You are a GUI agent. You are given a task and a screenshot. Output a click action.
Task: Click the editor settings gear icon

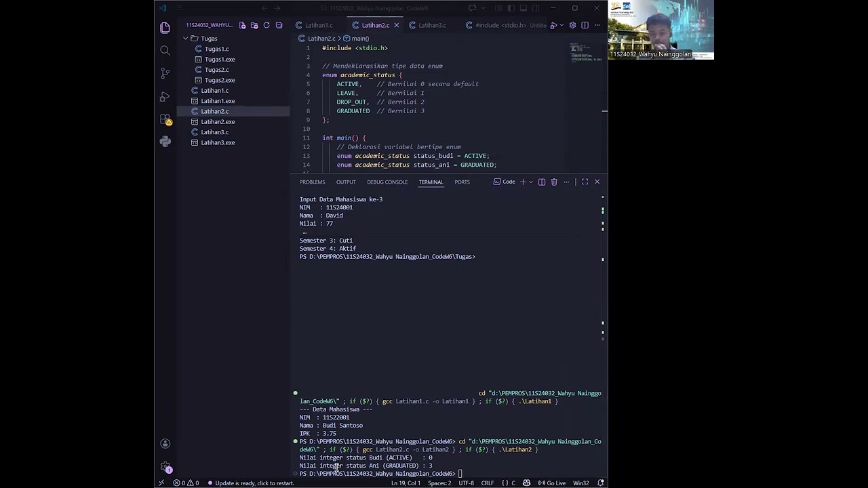pos(572,25)
